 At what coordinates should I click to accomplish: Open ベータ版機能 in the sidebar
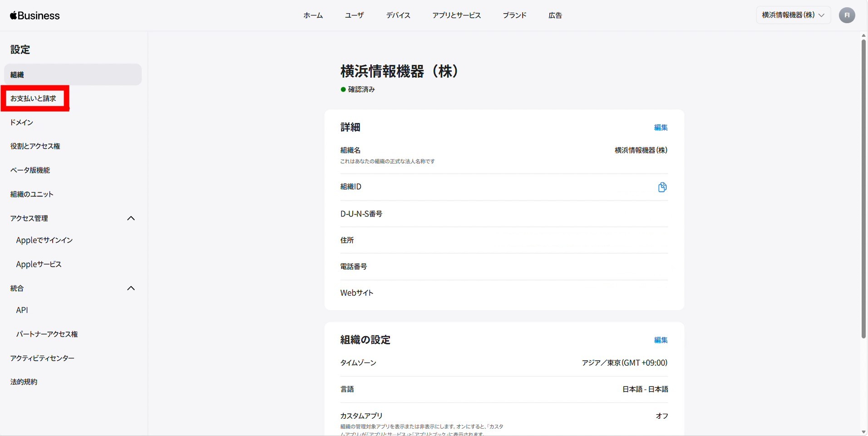30,170
